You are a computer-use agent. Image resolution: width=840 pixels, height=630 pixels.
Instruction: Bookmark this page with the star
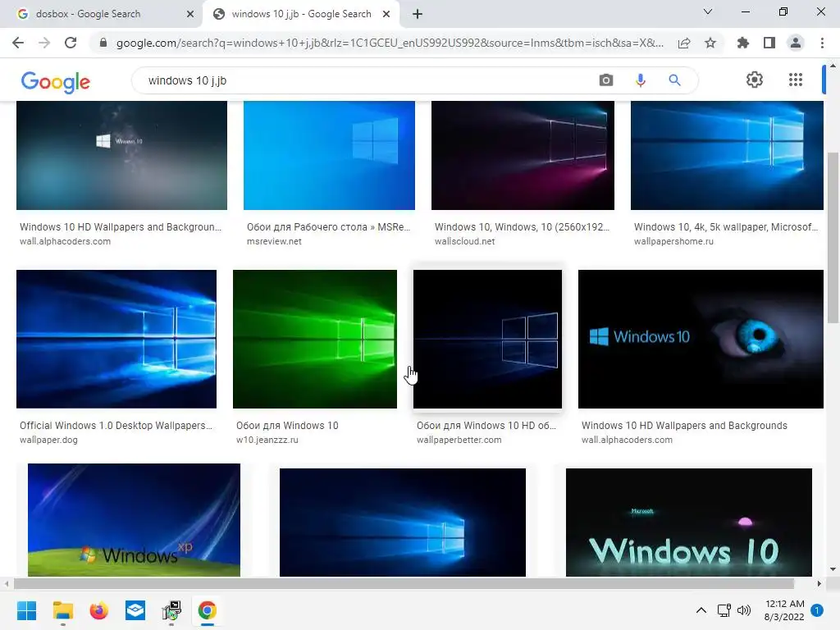[710, 43]
